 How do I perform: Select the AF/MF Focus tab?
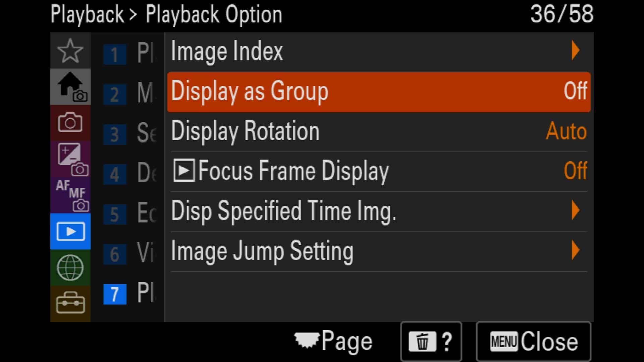(70, 195)
